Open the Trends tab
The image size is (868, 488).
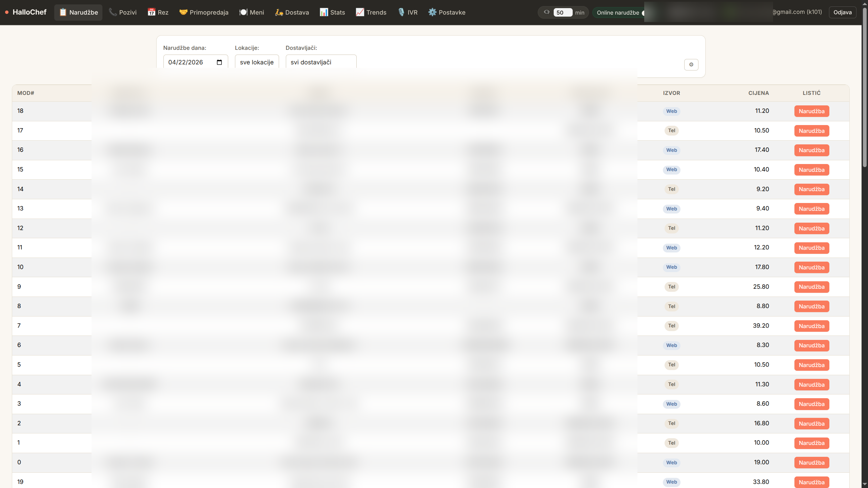(x=371, y=13)
